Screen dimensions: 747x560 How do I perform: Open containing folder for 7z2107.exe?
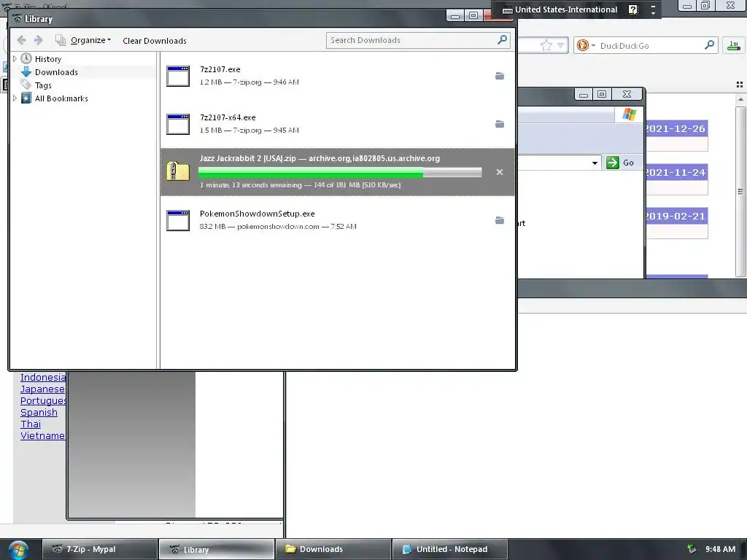(x=499, y=76)
